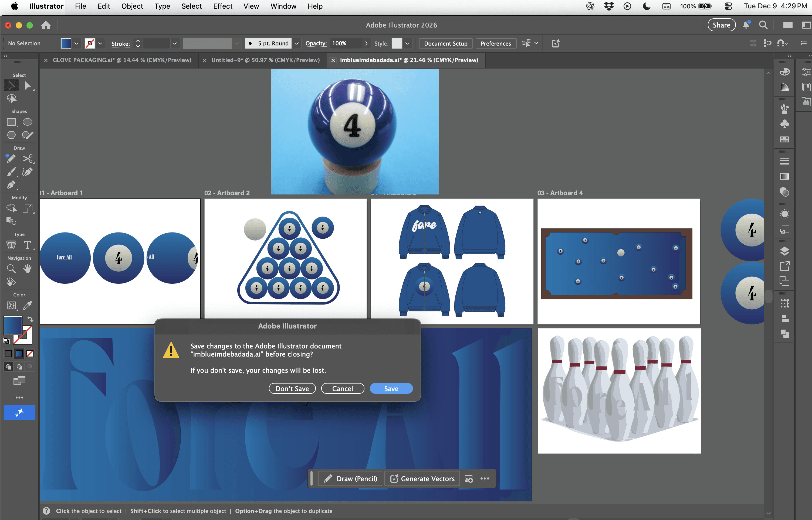Open the fill color dropdown arrow
This screenshot has height=520, width=812.
[x=76, y=44]
